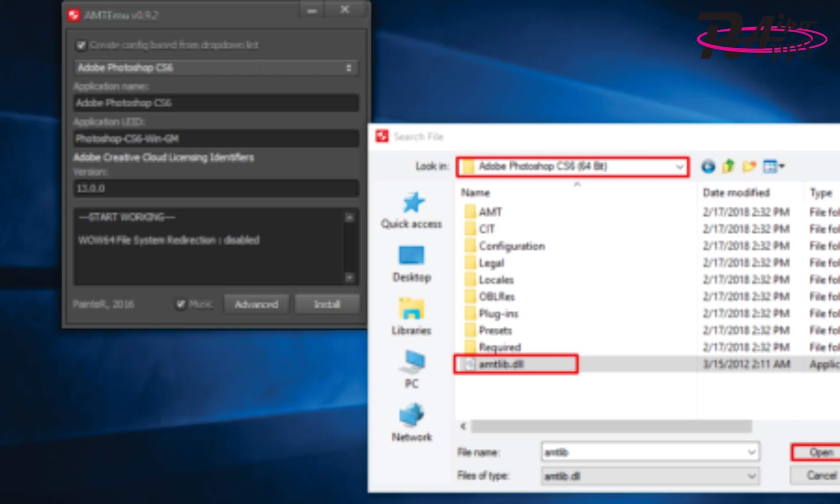Image resolution: width=840 pixels, height=504 pixels.
Task: Select PC in the places bar
Action: tap(412, 370)
